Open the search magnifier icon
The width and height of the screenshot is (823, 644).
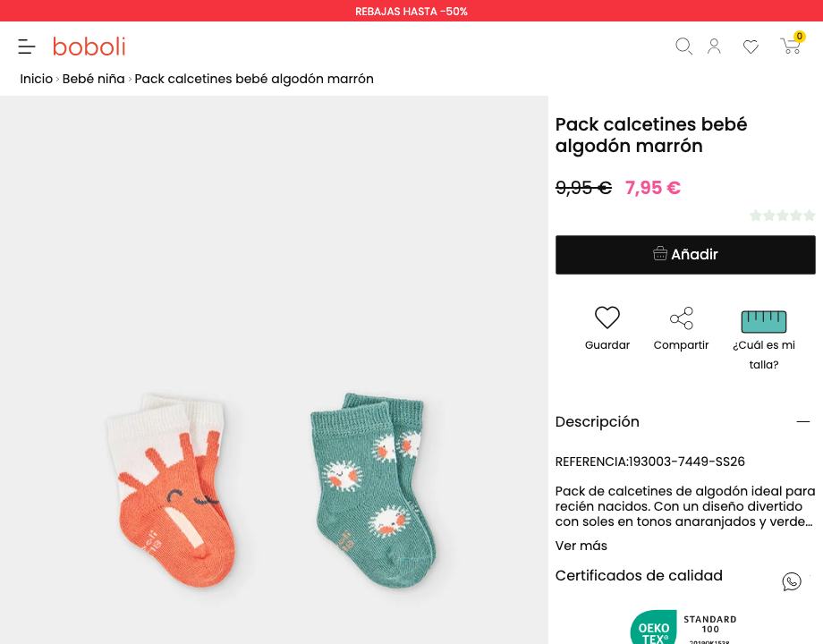683,47
